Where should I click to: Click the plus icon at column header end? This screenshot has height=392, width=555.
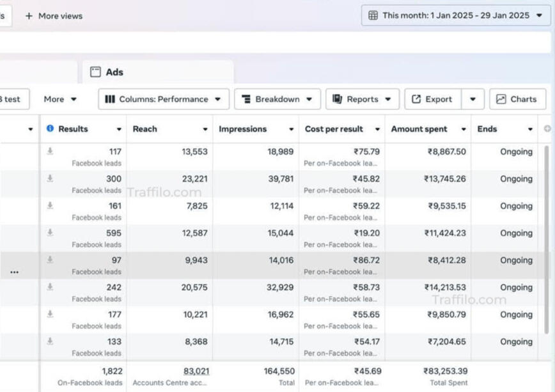[x=547, y=129]
